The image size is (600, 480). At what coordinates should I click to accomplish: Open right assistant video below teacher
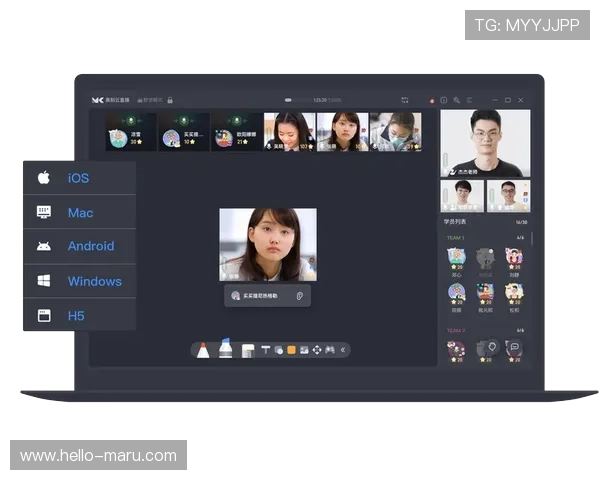pyautogui.click(x=509, y=196)
